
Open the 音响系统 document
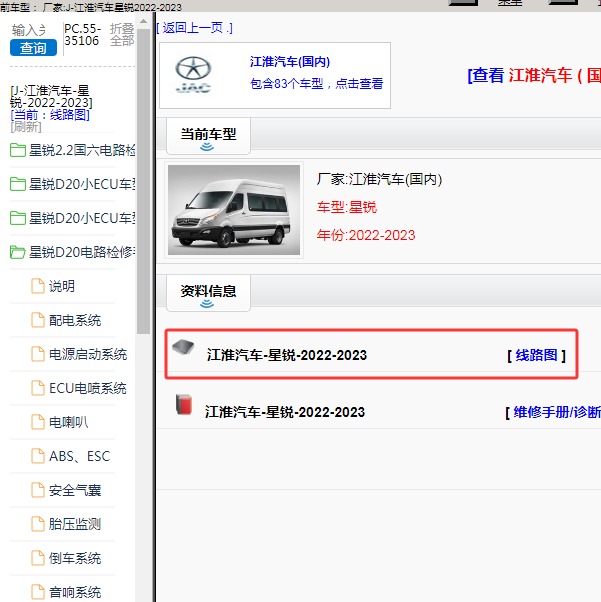66,592
